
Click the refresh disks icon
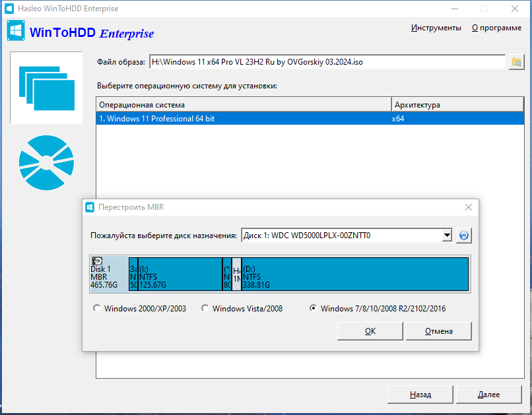pyautogui.click(x=463, y=235)
